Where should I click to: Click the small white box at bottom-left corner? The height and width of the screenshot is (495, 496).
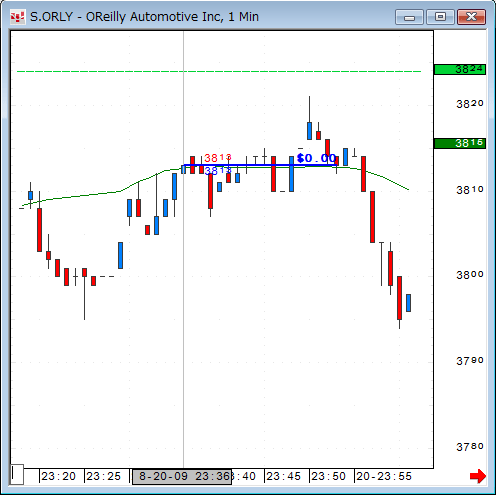(17, 474)
